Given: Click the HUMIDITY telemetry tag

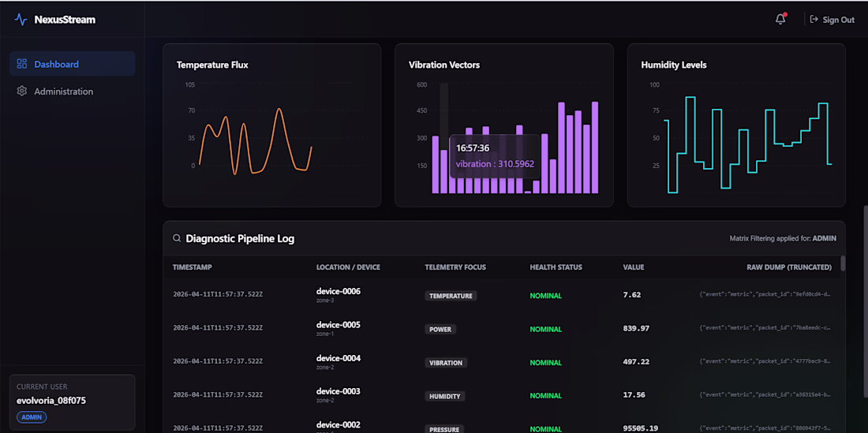Looking at the screenshot, I should point(443,396).
